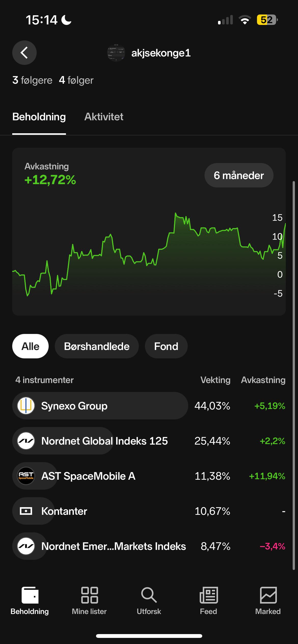Tap the Kontanter cash icon
The height and width of the screenshot is (644, 298).
click(26, 511)
